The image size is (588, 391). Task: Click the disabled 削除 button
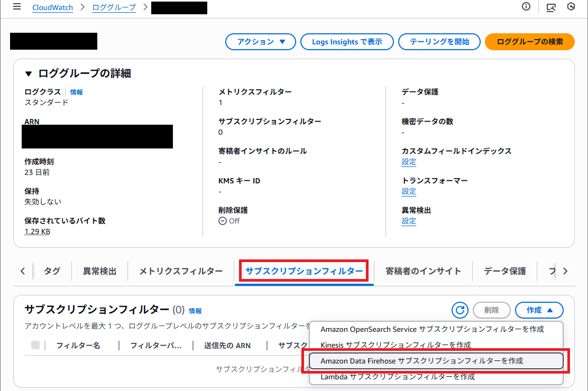tap(492, 310)
